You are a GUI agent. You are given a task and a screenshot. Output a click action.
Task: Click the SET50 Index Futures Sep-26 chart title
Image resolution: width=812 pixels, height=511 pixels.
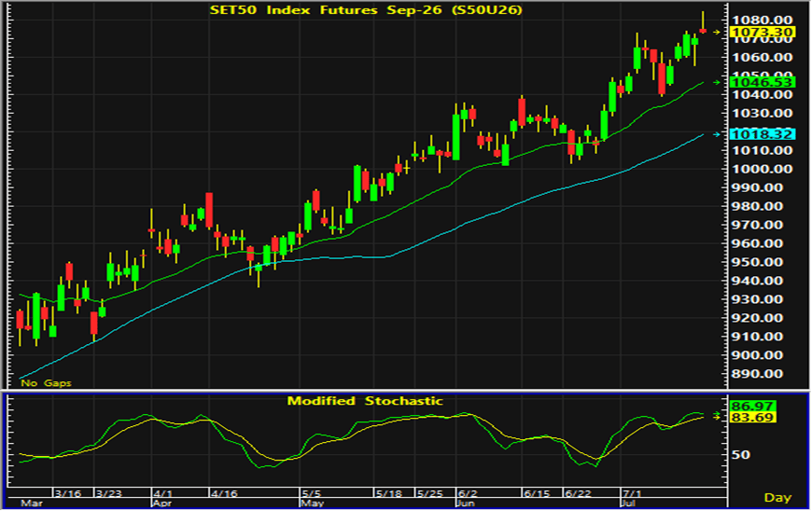366,10
